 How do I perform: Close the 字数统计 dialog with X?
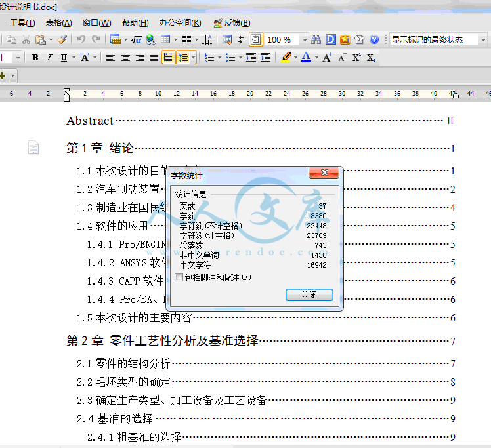pos(324,173)
